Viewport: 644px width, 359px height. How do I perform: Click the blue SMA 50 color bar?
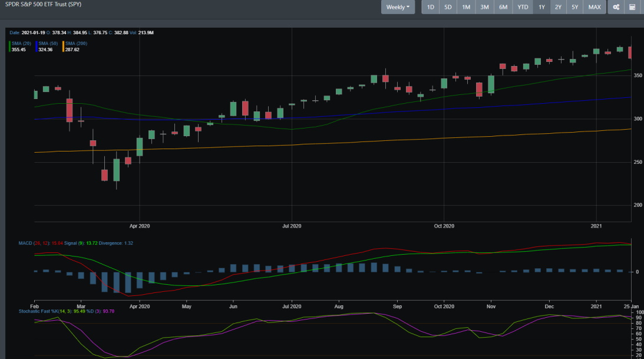[36, 47]
